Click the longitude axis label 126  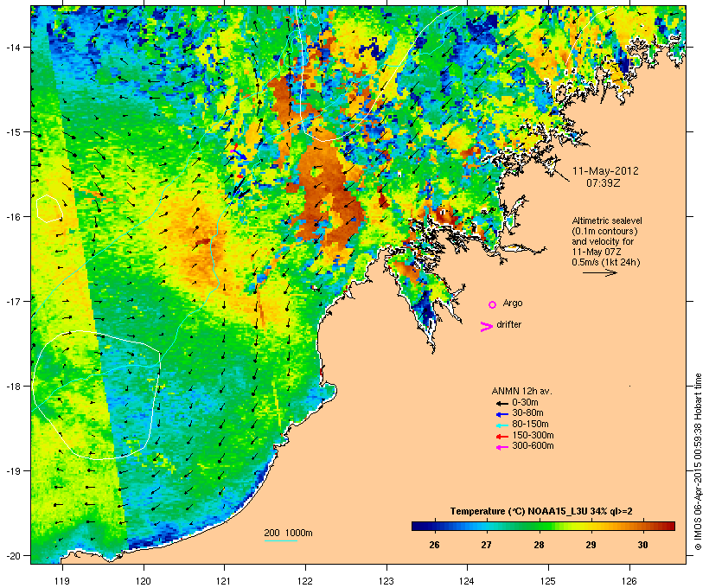click(x=629, y=581)
